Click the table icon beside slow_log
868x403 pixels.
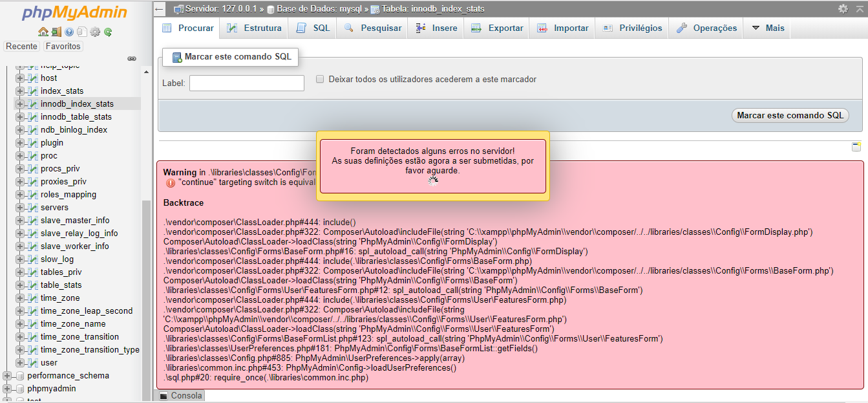(x=32, y=259)
